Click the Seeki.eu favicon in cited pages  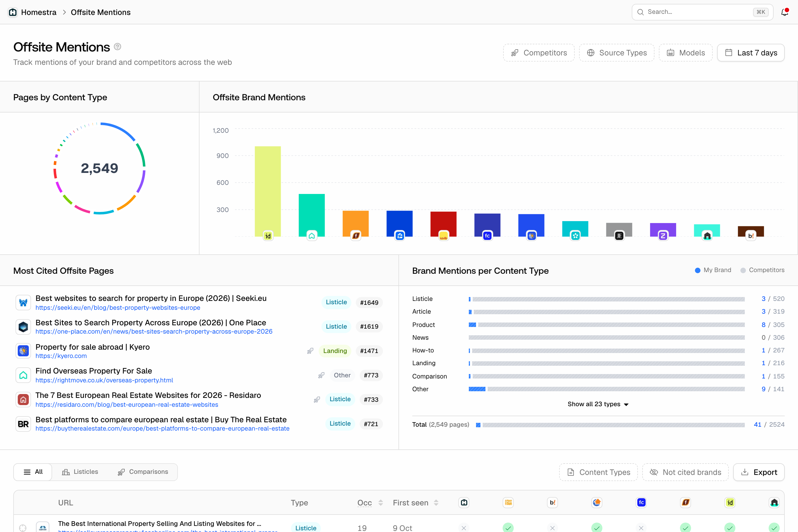click(23, 302)
